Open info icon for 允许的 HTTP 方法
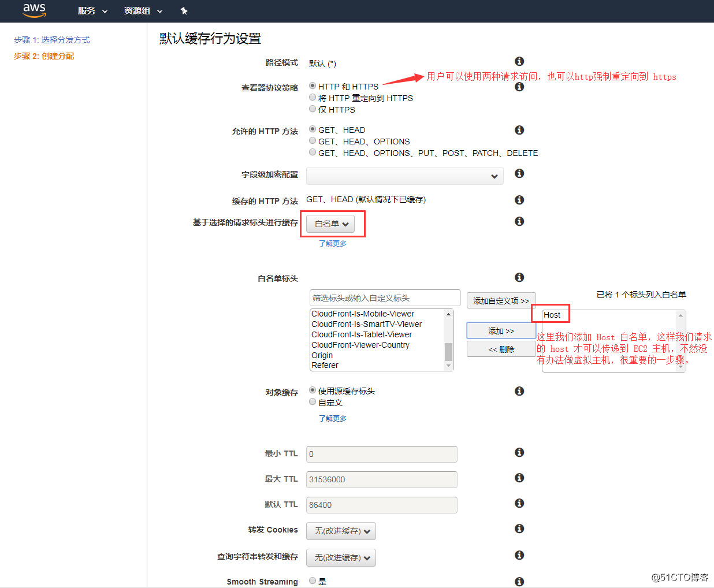 519,130
